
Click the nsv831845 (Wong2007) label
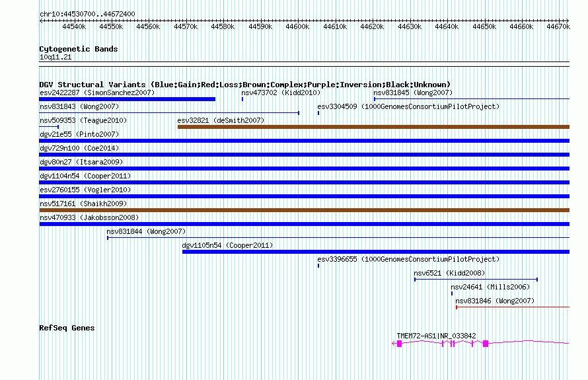(413, 93)
